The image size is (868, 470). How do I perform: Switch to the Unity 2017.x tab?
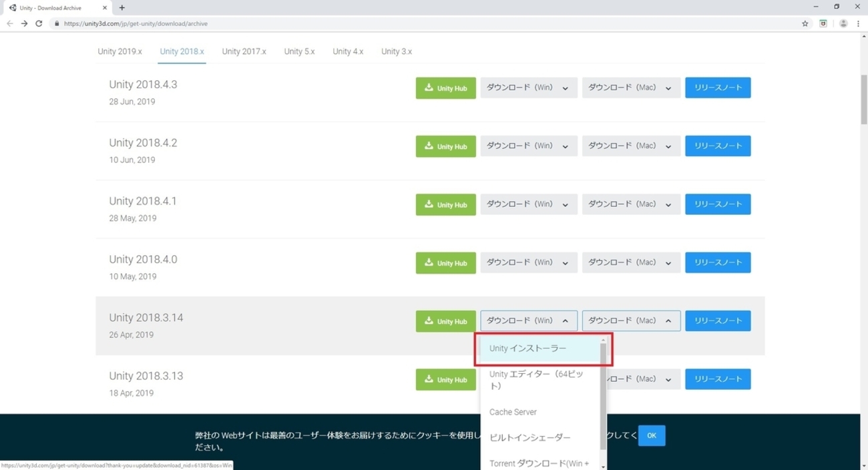coord(244,51)
